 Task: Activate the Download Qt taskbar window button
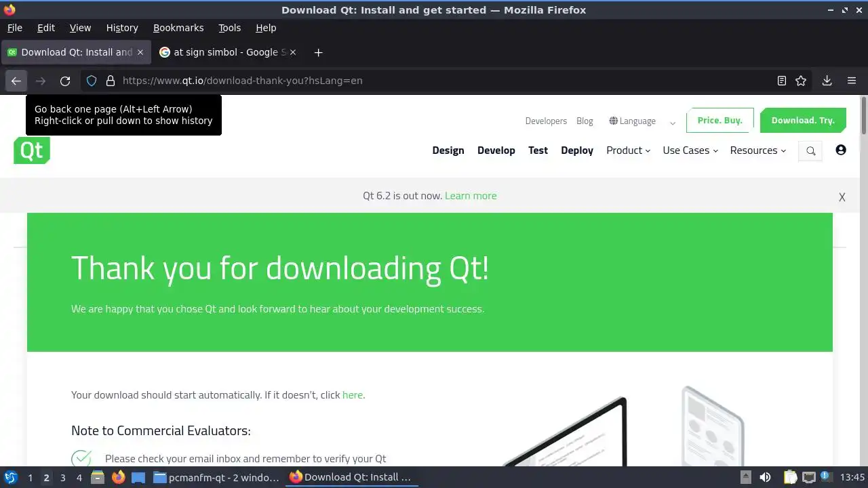(x=351, y=477)
